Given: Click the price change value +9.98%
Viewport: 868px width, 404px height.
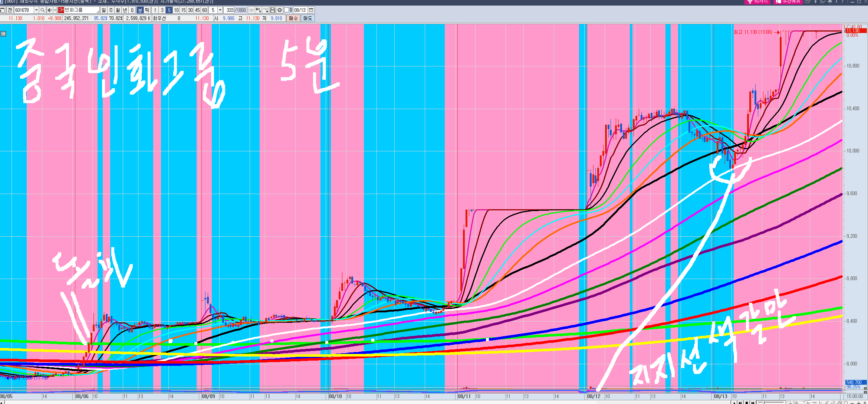Looking at the screenshot, I should pyautogui.click(x=55, y=18).
